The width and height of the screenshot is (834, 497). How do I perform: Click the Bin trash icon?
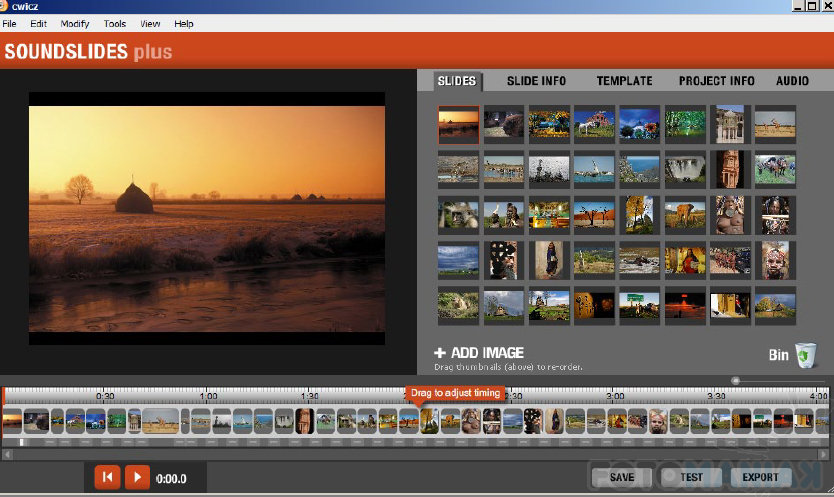(x=805, y=355)
